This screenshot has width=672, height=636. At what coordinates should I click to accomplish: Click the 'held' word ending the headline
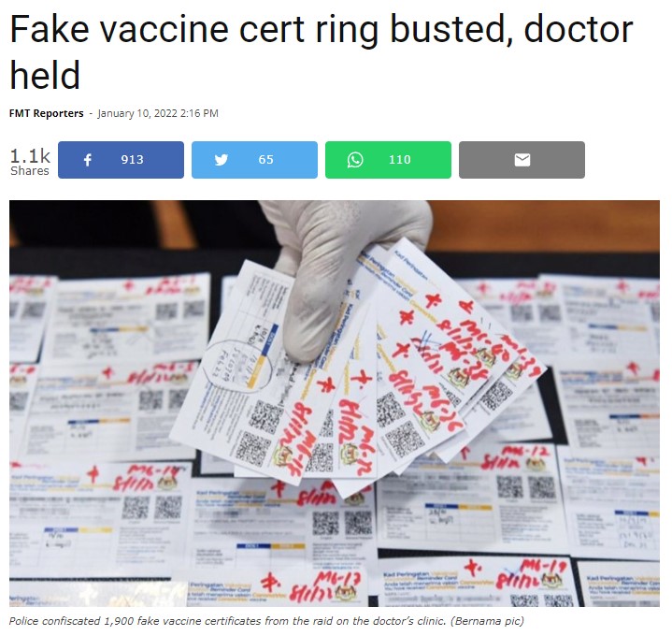pos(45,75)
